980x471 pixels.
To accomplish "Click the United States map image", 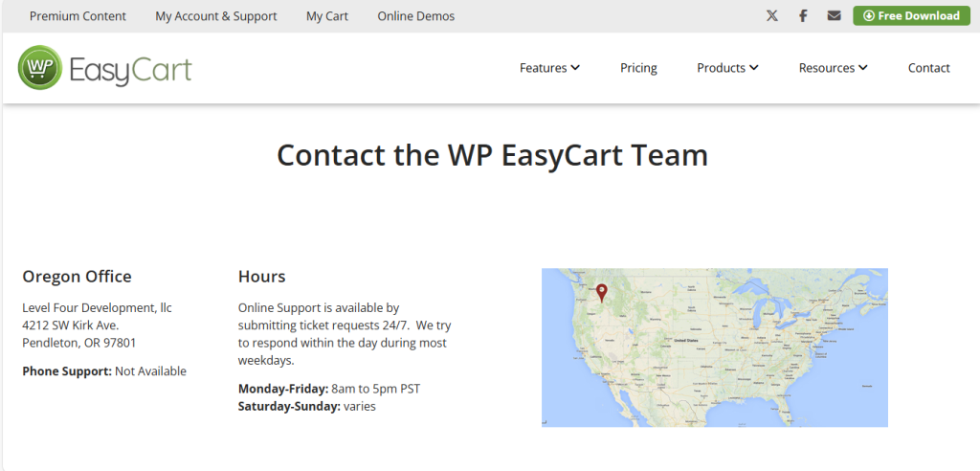I will (x=714, y=348).
